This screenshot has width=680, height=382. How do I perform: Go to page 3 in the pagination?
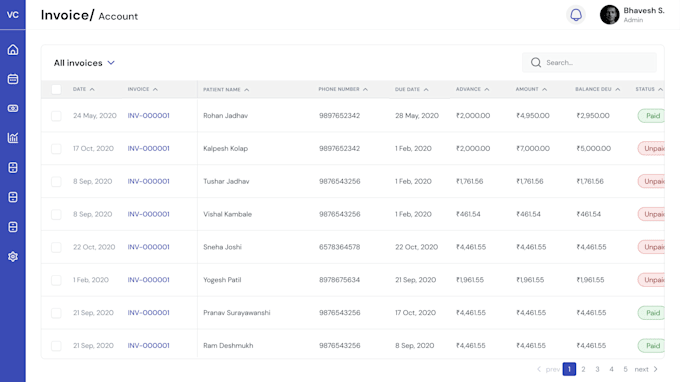click(597, 369)
